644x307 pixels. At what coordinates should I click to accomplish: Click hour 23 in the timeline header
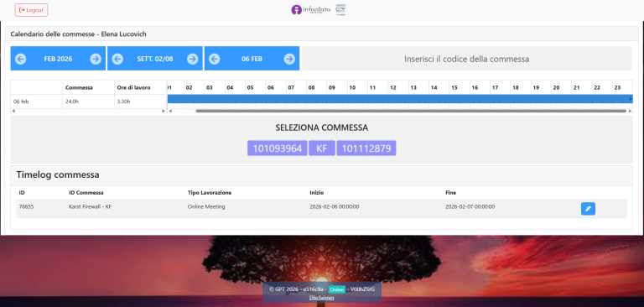pyautogui.click(x=617, y=87)
